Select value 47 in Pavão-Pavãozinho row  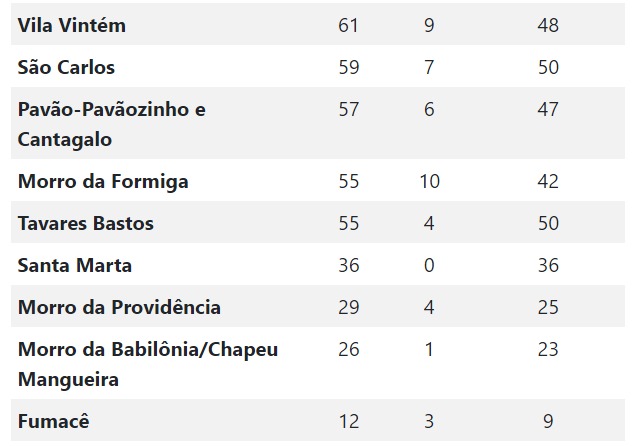548,109
